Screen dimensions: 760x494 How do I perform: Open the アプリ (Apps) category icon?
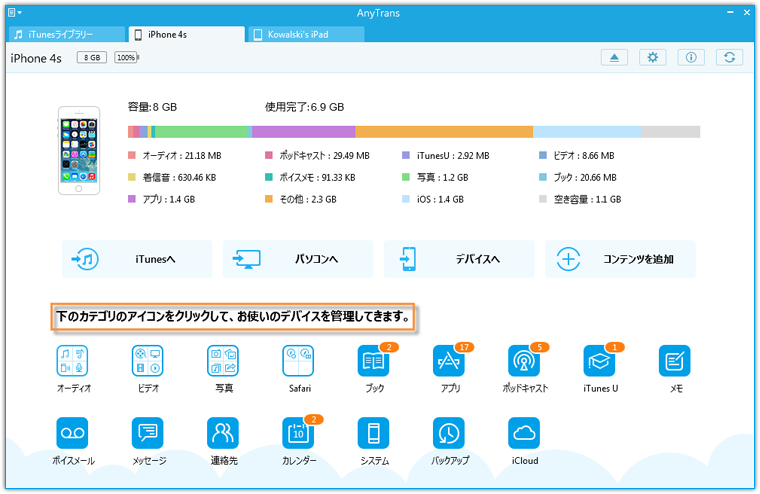point(449,361)
